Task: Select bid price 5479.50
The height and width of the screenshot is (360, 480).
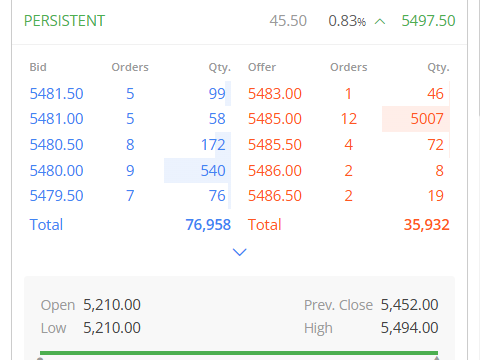Action: coord(56,196)
